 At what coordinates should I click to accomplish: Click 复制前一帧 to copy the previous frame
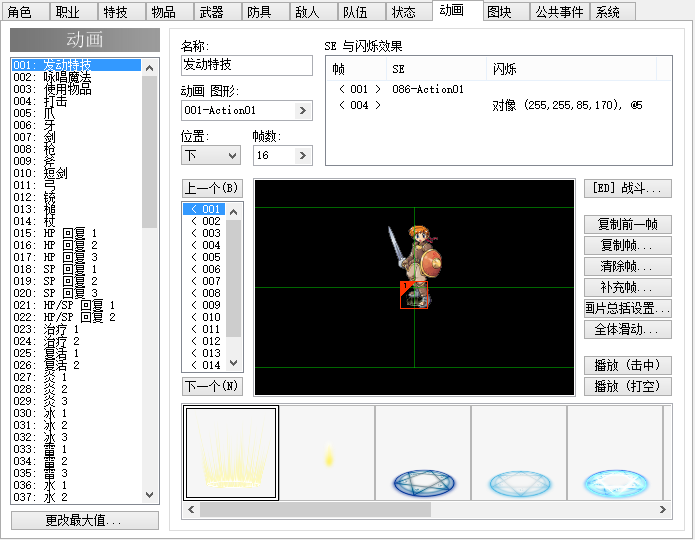click(628, 224)
